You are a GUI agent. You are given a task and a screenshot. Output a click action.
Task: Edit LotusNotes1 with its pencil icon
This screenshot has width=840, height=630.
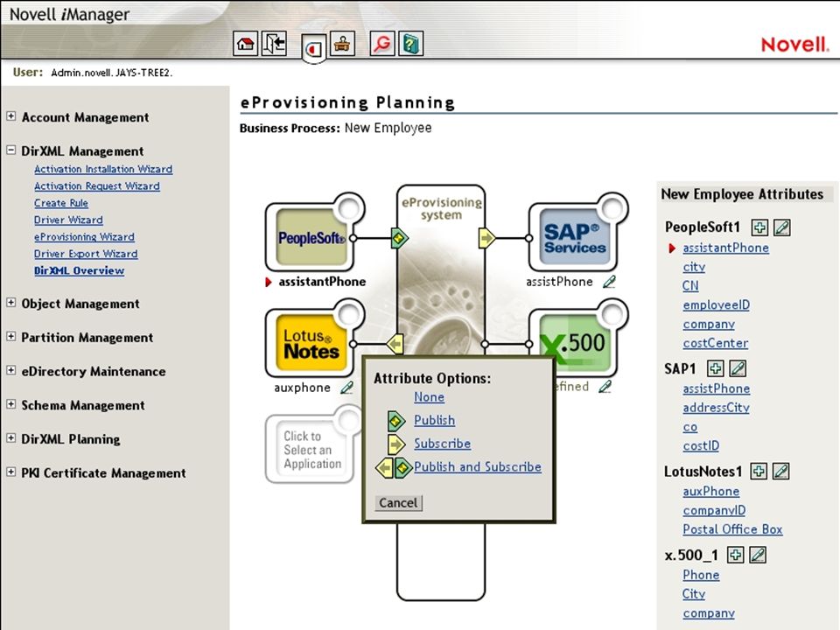(780, 472)
